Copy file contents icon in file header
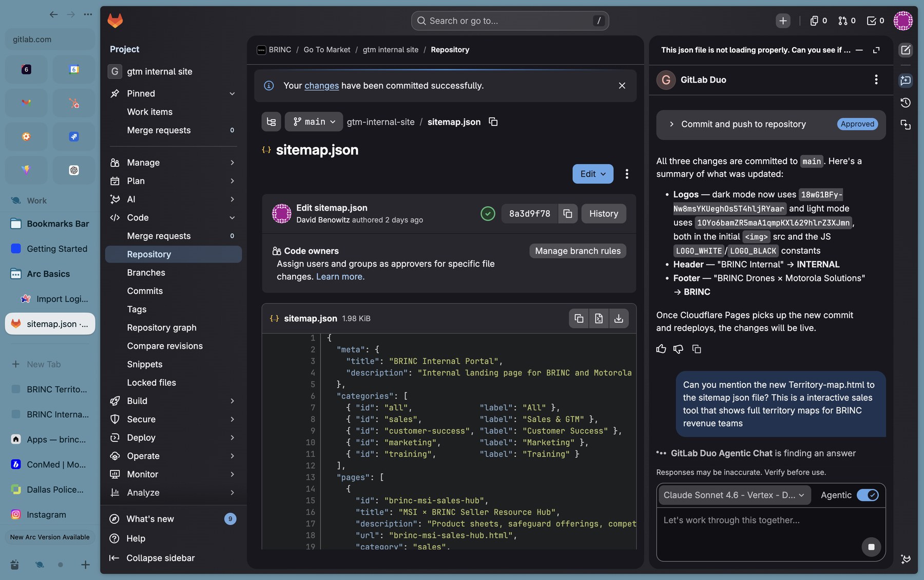The height and width of the screenshot is (580, 924). coord(579,319)
